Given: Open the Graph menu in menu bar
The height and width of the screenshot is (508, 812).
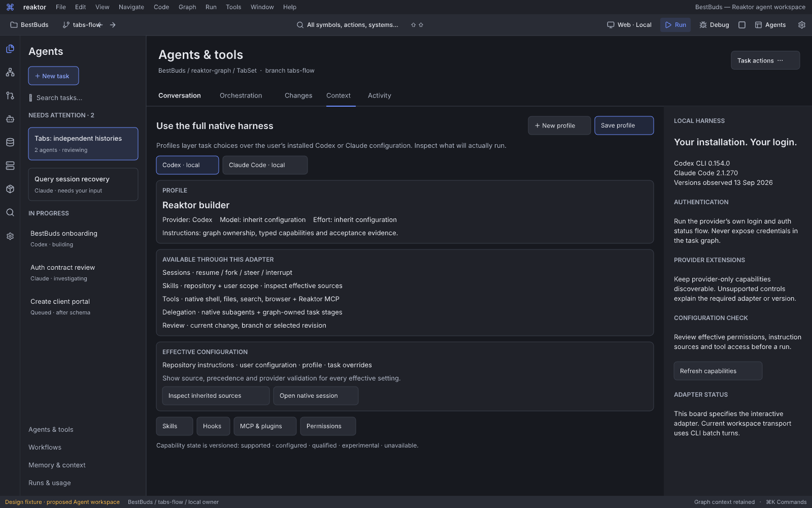Looking at the screenshot, I should tap(187, 7).
